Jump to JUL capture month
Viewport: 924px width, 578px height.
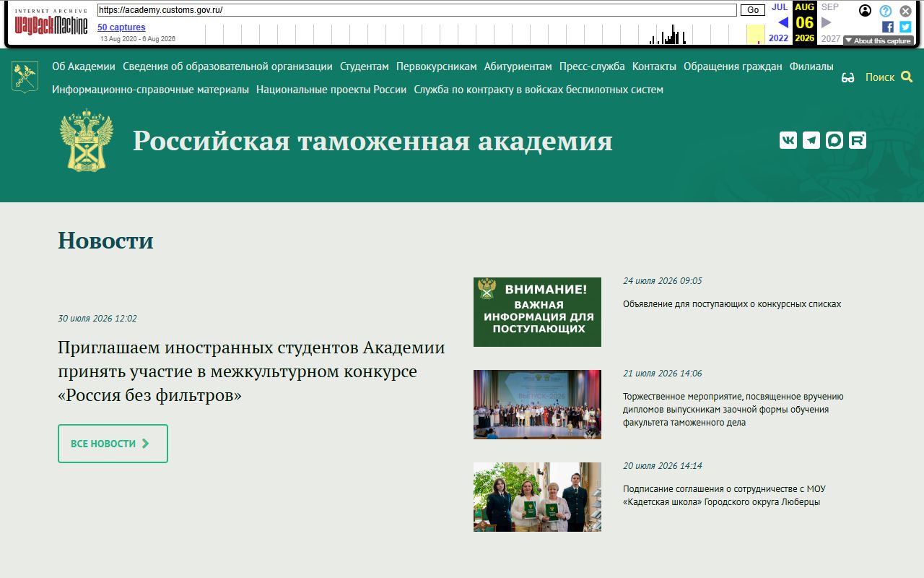780,7
